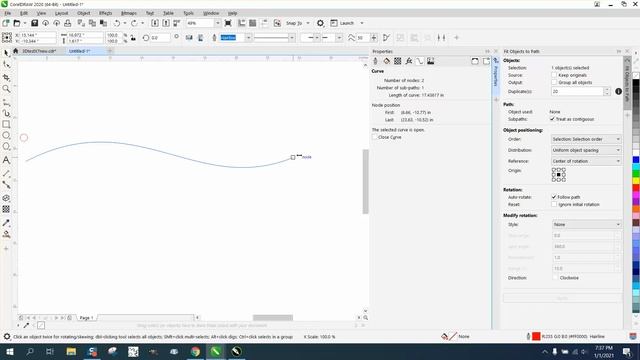Click the horizontal scrollbar thumb
Image resolution: width=640 pixels, height=360 pixels.
273,318
